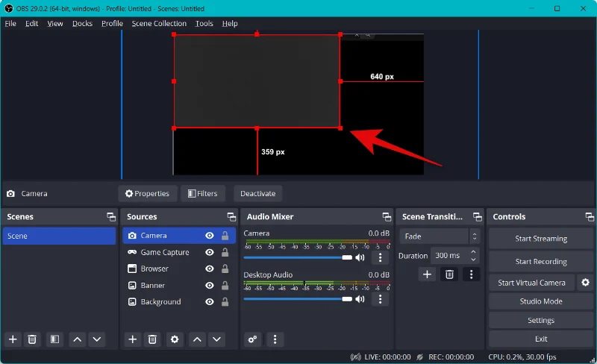Add a new source with plus icon

point(133,339)
